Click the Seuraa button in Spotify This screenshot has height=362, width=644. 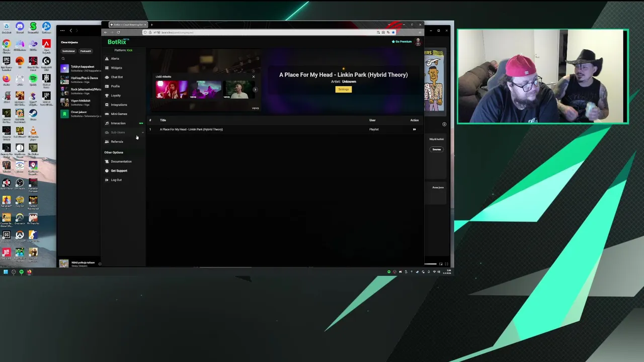[436, 149]
